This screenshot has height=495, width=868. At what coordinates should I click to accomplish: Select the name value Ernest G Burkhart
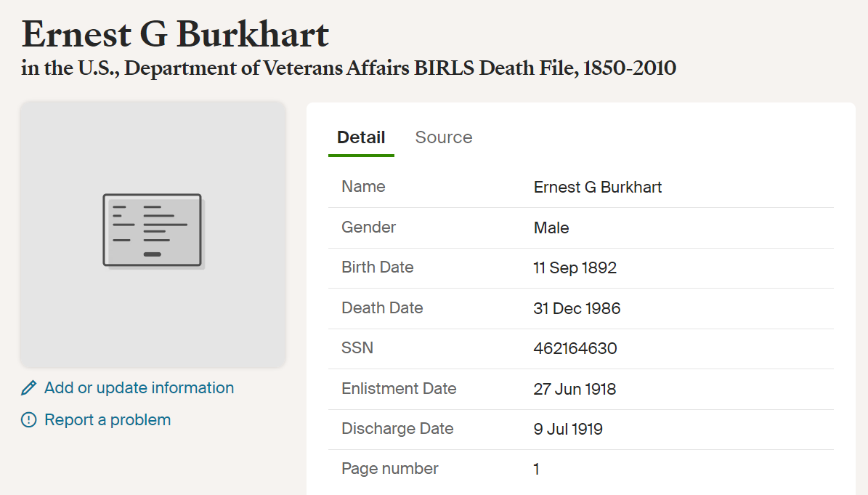point(597,187)
